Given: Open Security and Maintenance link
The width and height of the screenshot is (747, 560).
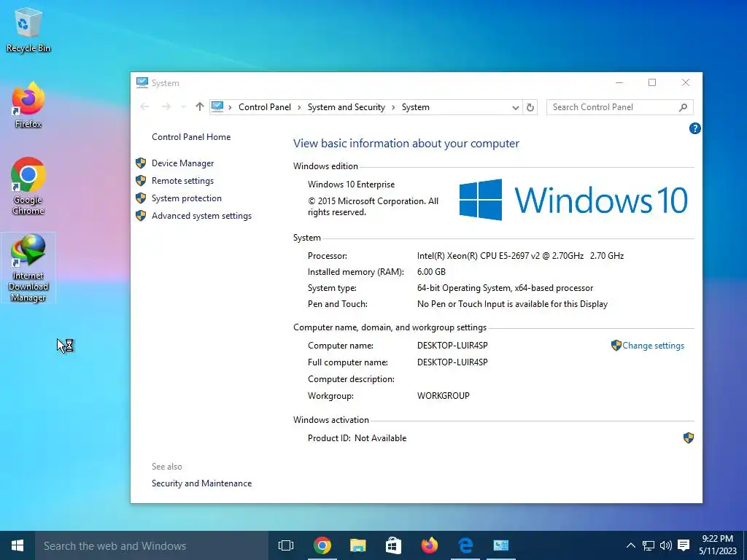Looking at the screenshot, I should [x=201, y=483].
